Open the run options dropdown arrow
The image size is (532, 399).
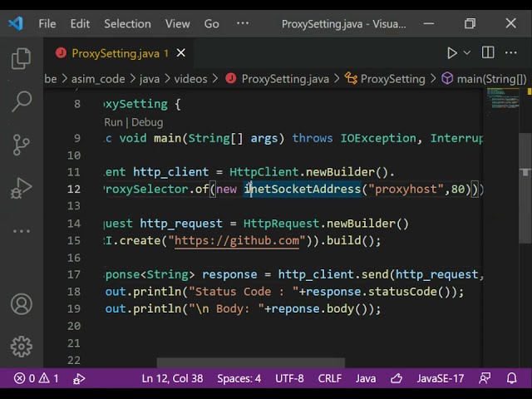click(467, 53)
